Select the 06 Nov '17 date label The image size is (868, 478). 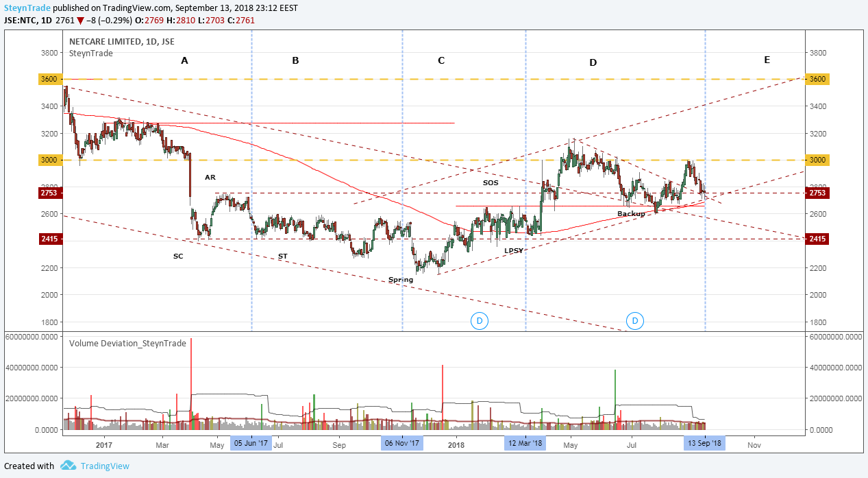click(402, 444)
